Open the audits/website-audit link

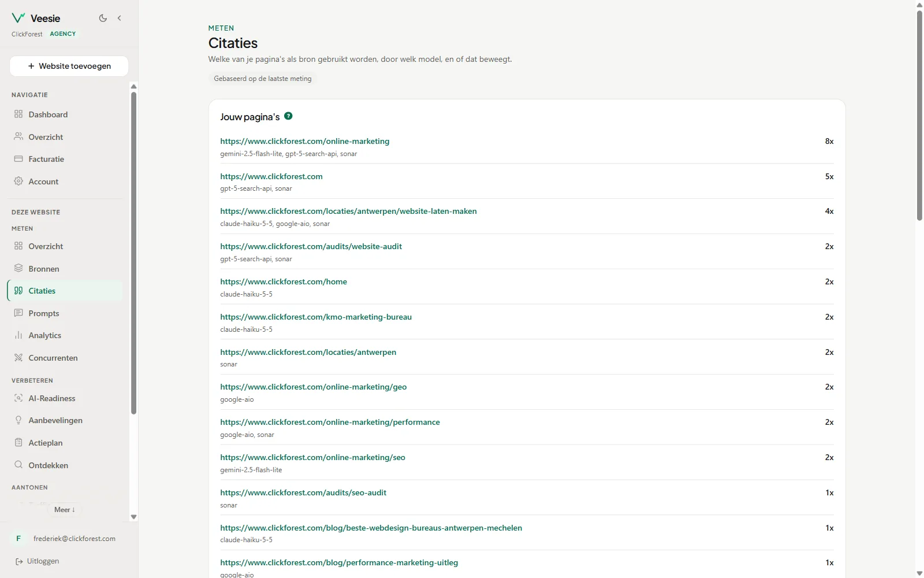[x=311, y=246]
